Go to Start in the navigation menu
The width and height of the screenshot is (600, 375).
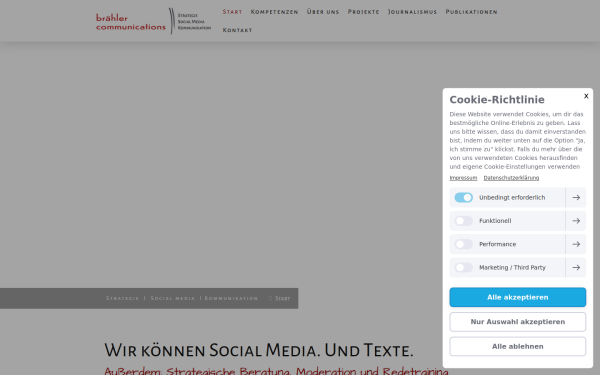[x=232, y=12]
